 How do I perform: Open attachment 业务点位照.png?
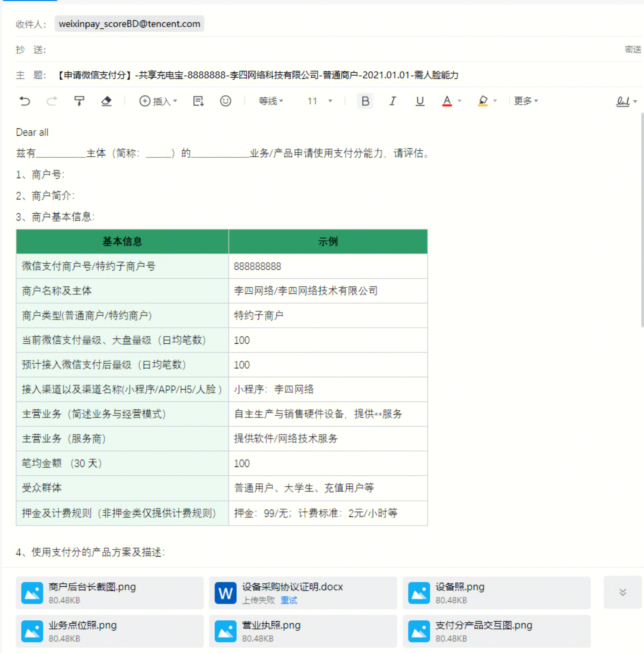click(x=110, y=631)
